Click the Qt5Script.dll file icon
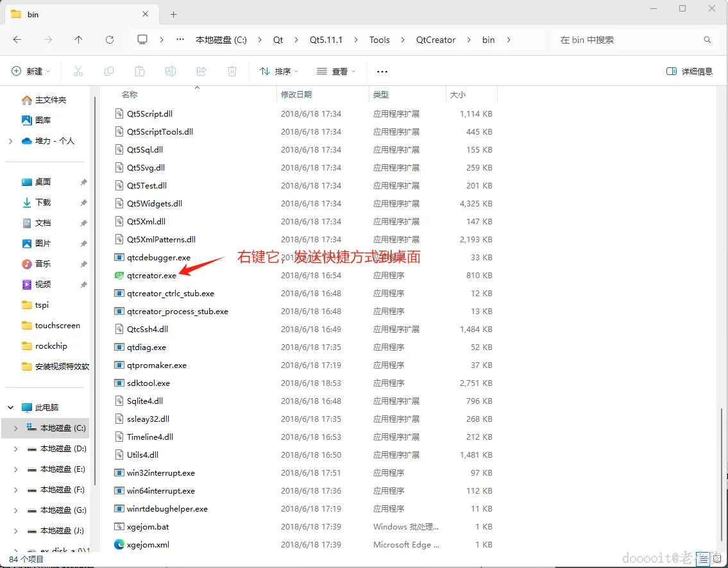 pos(119,113)
